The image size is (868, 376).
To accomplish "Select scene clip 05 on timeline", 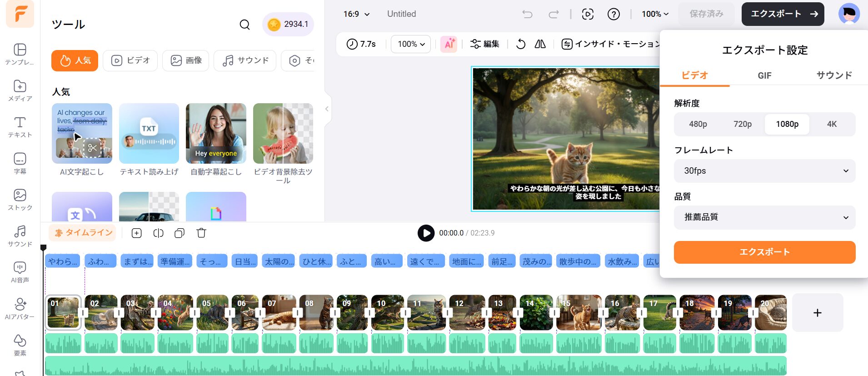I will [213, 313].
